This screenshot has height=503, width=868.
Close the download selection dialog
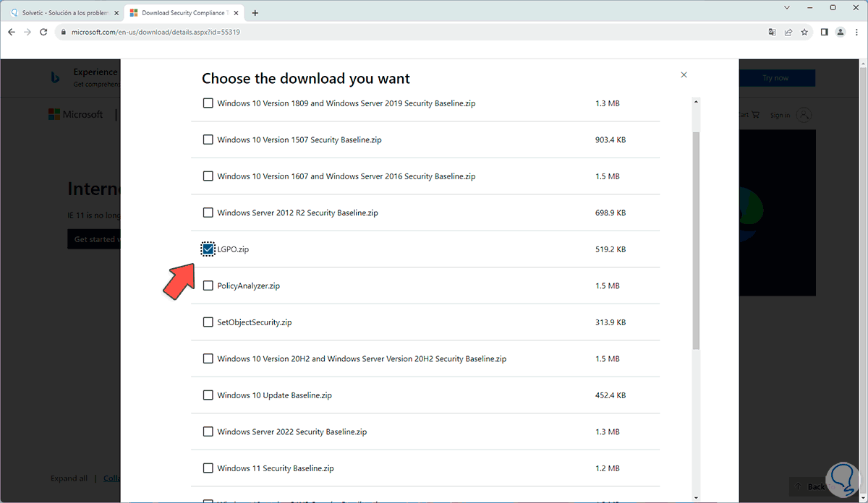684,75
